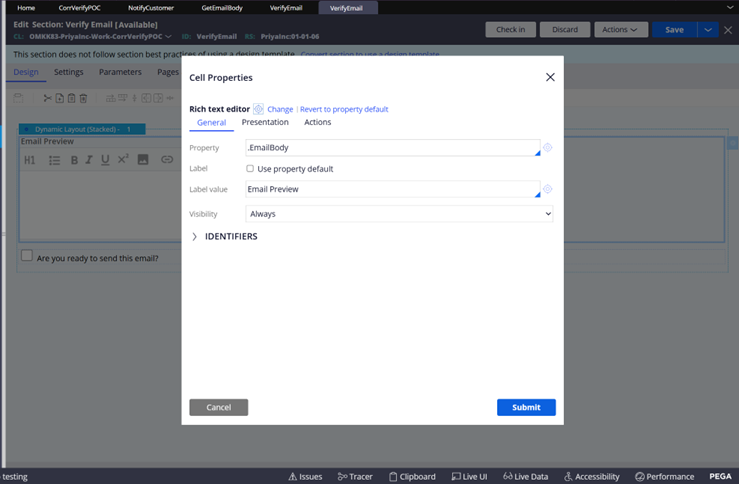Click the insert column left icon
This screenshot has width=739, height=484.
(146, 98)
